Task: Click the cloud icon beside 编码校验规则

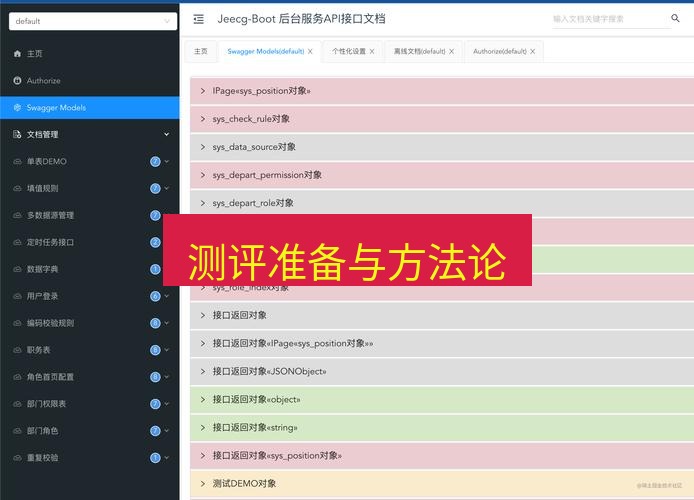Action: 17,323
